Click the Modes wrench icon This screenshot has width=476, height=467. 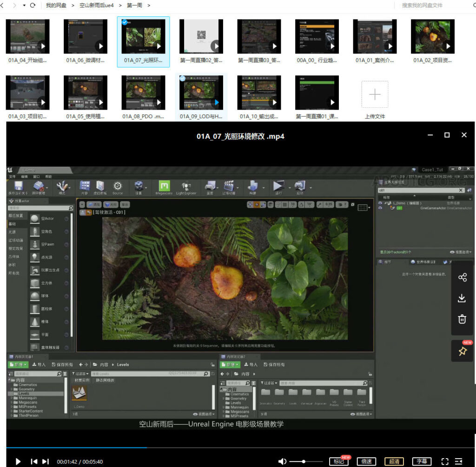pyautogui.click(x=62, y=188)
